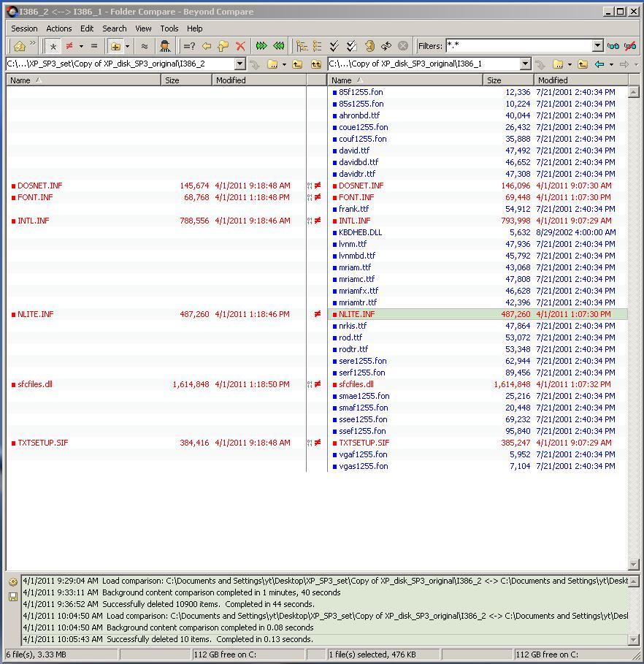The width and height of the screenshot is (644, 664).
Task: Toggle Show All (asterisk) filter
Action: pos(53,46)
